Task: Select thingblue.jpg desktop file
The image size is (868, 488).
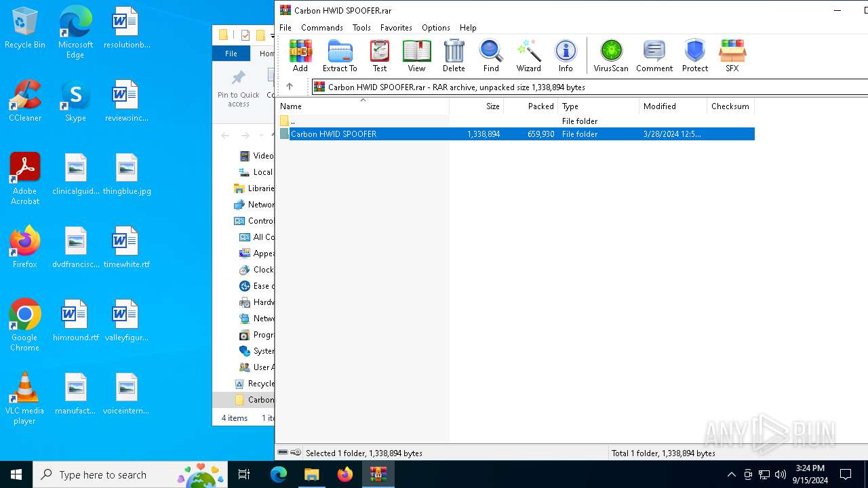Action: [x=127, y=174]
